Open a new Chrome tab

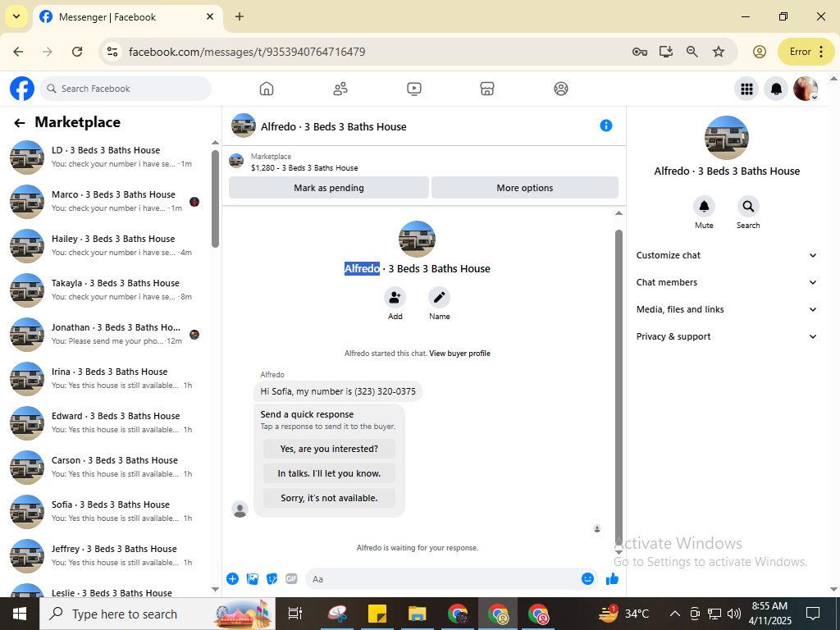click(x=240, y=16)
